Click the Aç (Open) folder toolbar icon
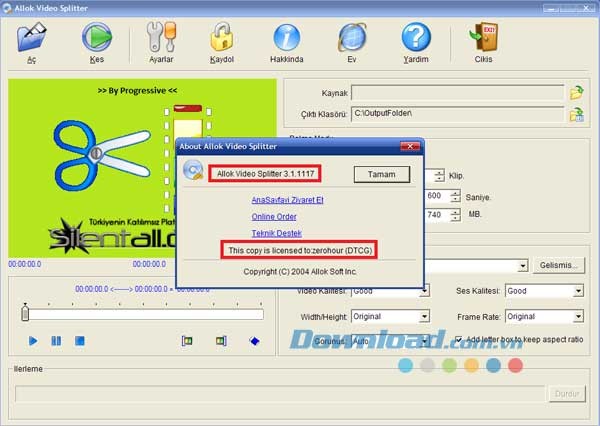Viewport: 600px width, 426px height. pos(32,38)
